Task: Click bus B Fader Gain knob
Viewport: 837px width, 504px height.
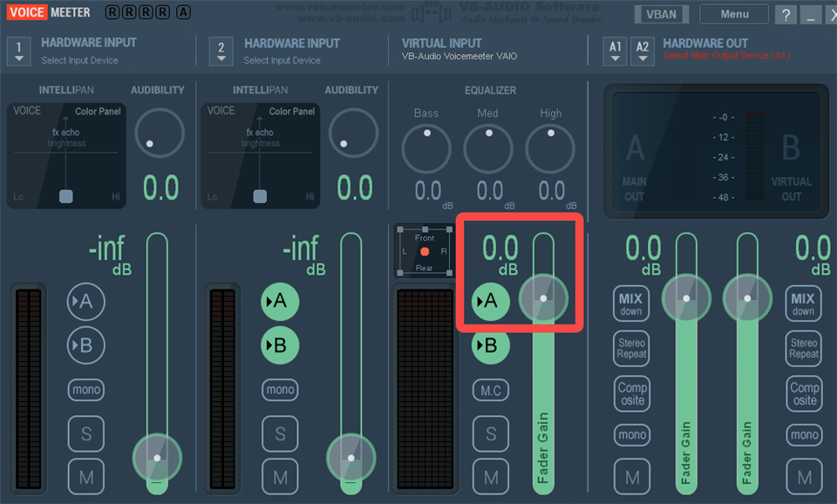Action: coord(747,298)
